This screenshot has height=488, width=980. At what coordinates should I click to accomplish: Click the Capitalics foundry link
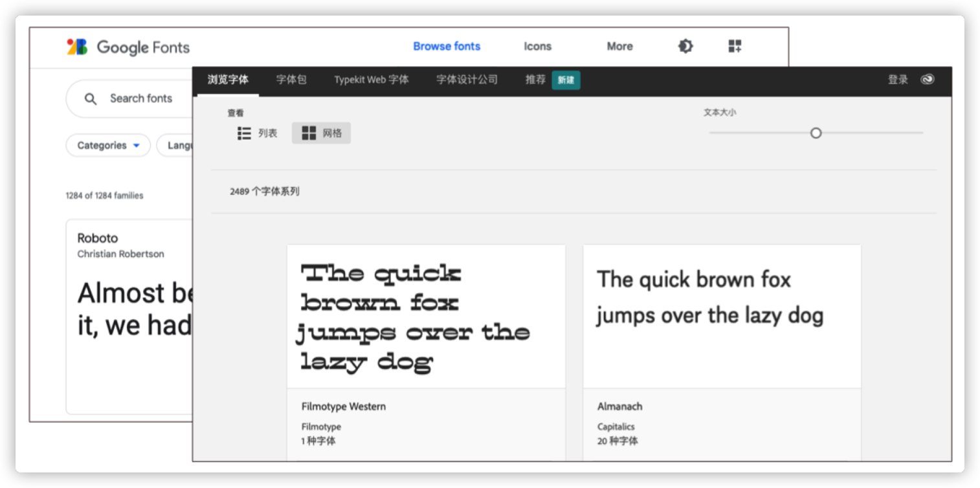[616, 427]
